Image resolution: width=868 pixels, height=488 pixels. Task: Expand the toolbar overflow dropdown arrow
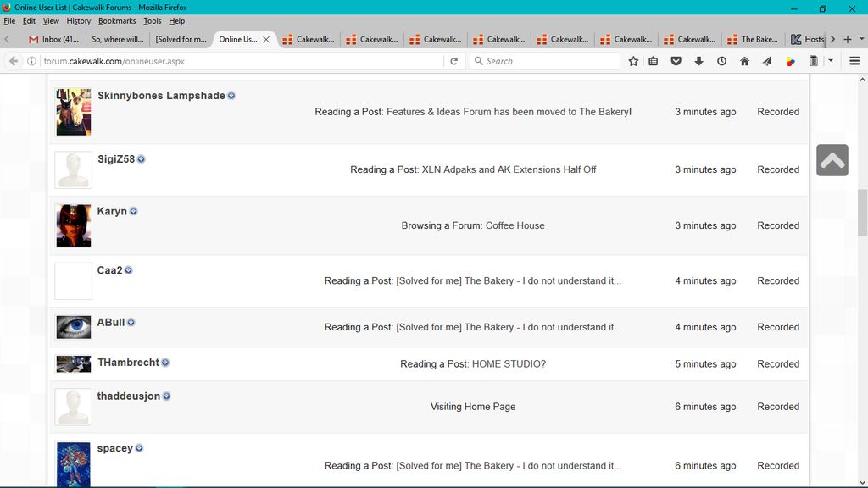(x=831, y=61)
